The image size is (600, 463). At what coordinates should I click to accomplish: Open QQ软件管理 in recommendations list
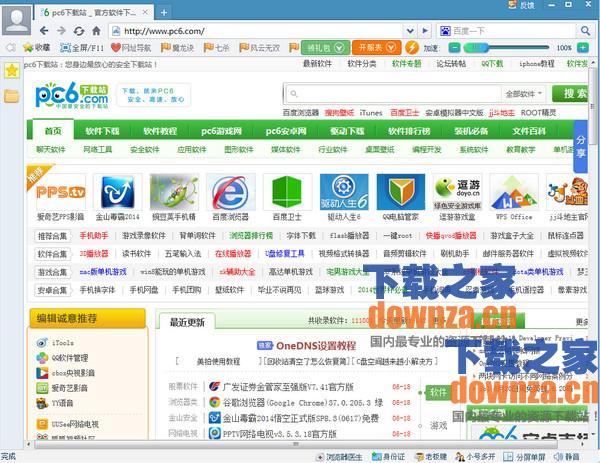pos(70,358)
